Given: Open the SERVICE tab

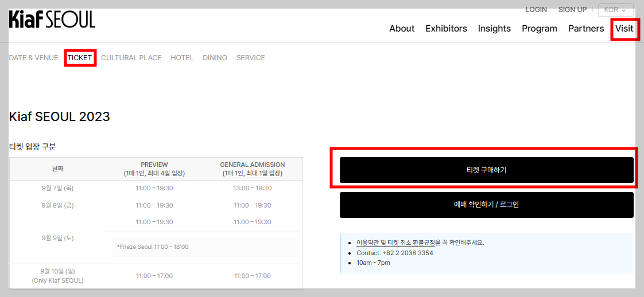Looking at the screenshot, I should [x=250, y=58].
